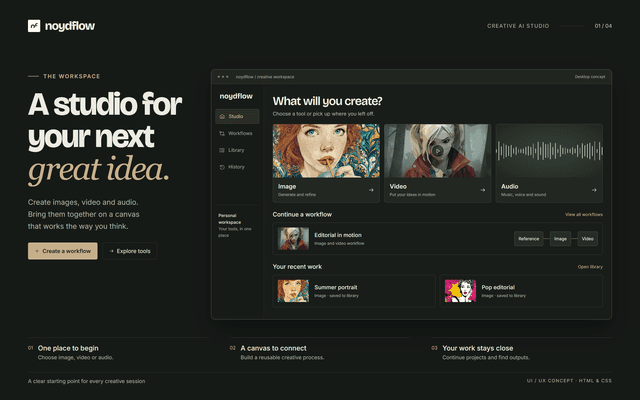Click the 'Generate and refine' Image card caption

pyautogui.click(x=297, y=195)
